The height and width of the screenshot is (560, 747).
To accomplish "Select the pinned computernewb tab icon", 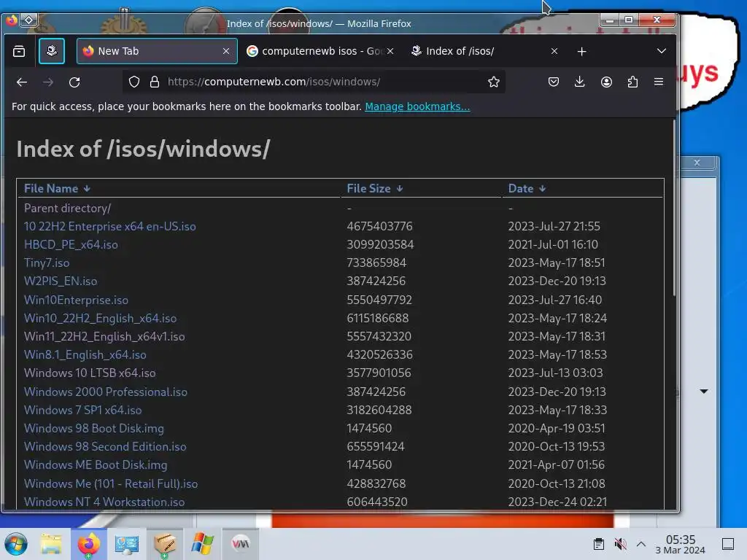I will click(52, 51).
